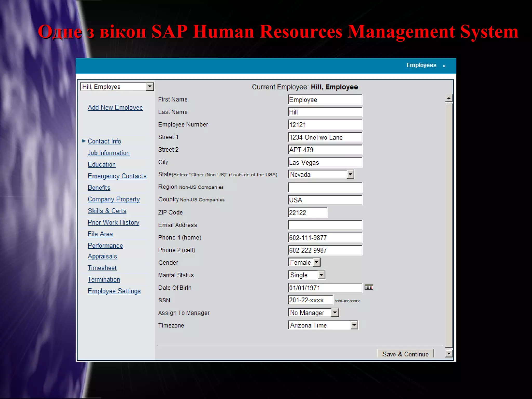This screenshot has width=532, height=399.
Task: View Prior Work History
Action: (x=113, y=222)
